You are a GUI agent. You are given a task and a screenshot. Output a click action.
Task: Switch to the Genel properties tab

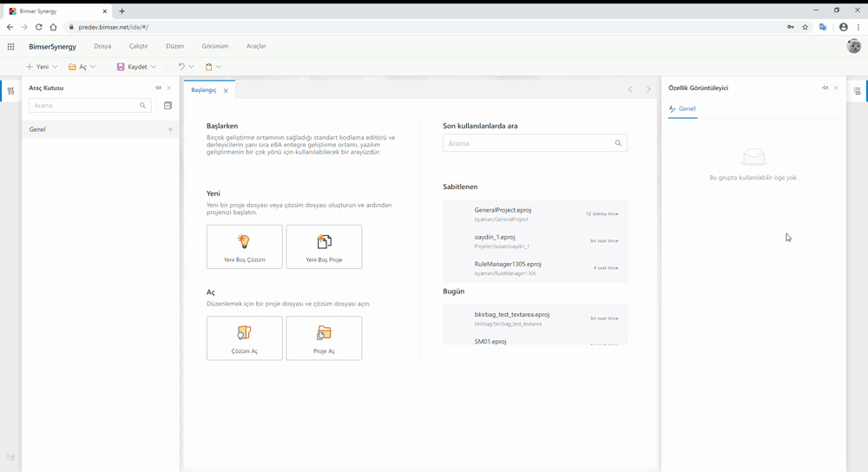click(682, 109)
